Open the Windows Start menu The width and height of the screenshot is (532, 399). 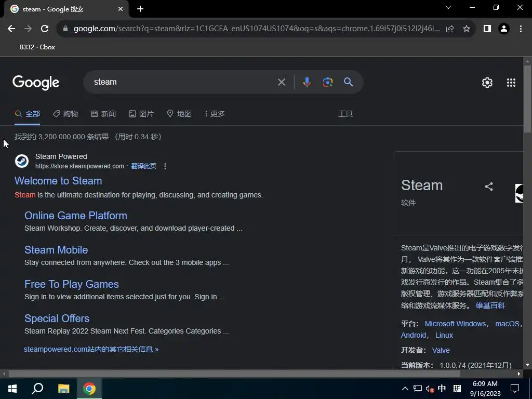(x=12, y=389)
